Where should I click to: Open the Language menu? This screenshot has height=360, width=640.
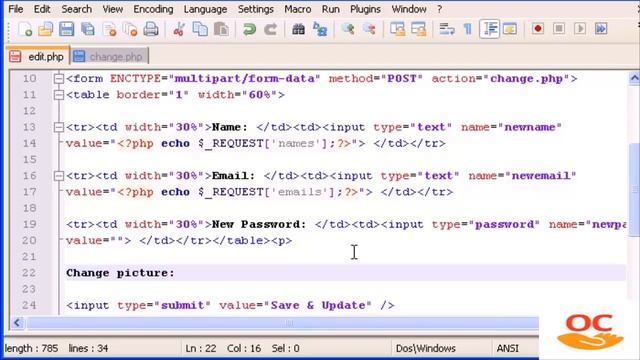tap(205, 9)
